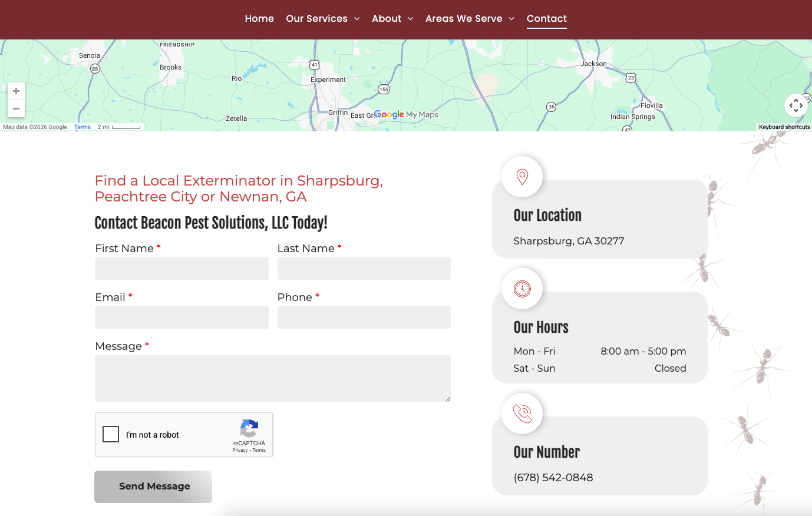Click the Map data ©2026 Google text
The height and width of the screenshot is (516, 812).
[x=35, y=127]
